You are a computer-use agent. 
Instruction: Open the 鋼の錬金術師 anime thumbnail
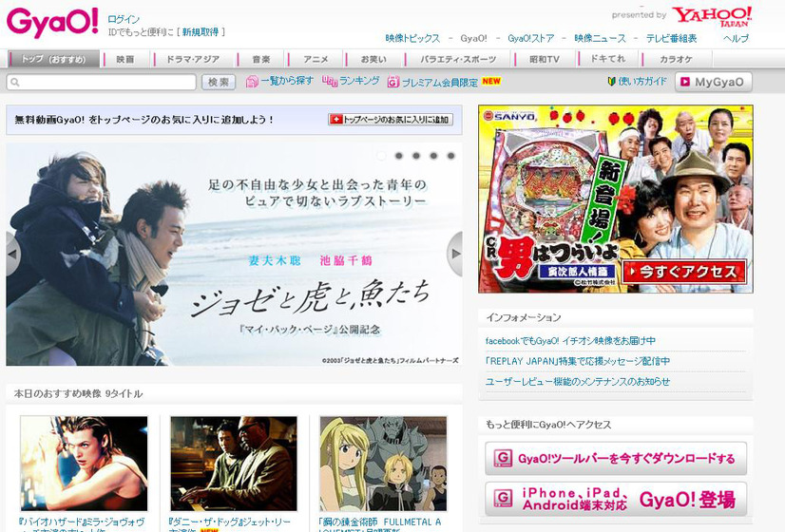pos(384,463)
